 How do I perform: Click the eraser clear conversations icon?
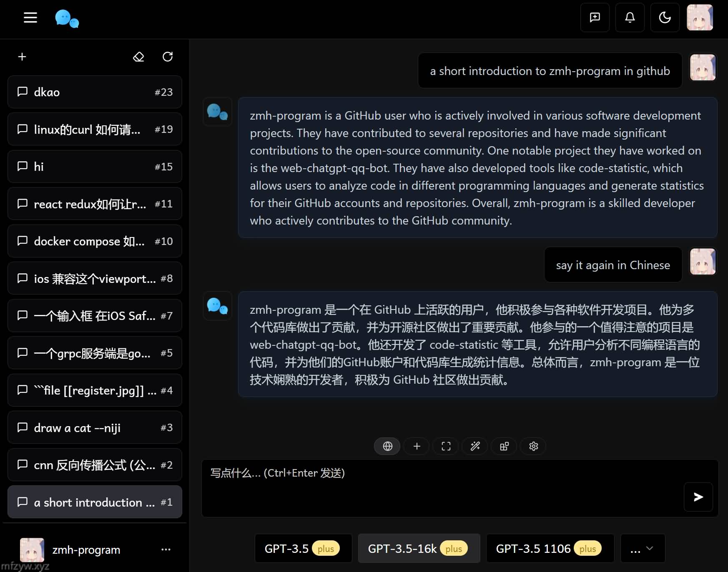point(138,57)
